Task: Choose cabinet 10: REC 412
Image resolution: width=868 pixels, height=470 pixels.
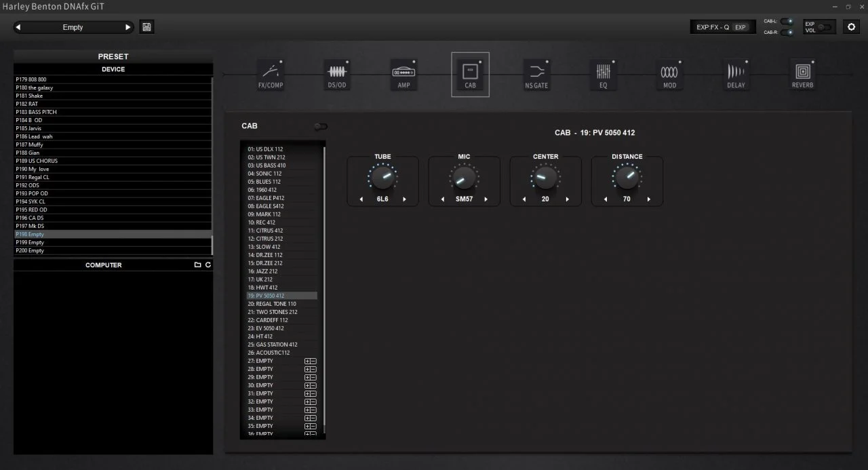Action: 281,222
